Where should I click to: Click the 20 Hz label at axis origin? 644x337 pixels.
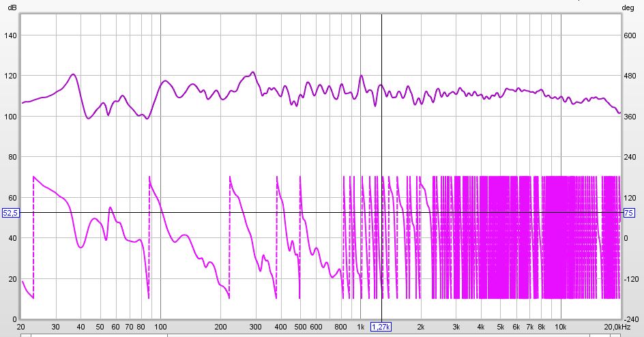22,327
